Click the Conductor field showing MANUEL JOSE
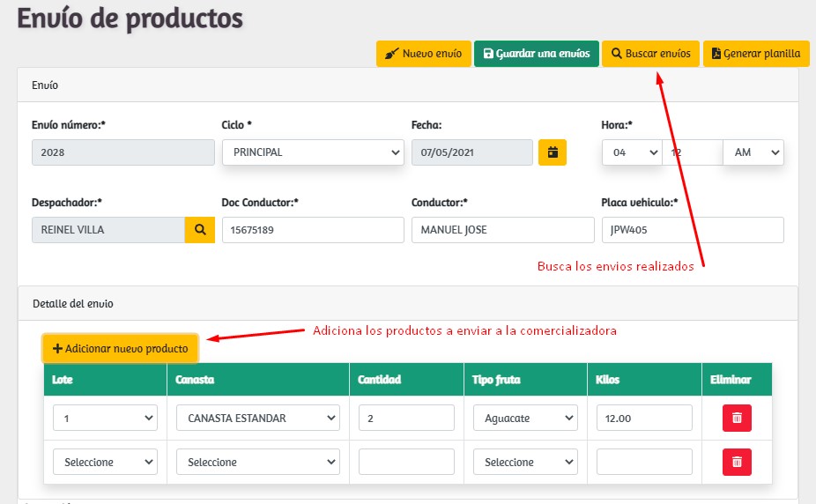 tap(502, 230)
